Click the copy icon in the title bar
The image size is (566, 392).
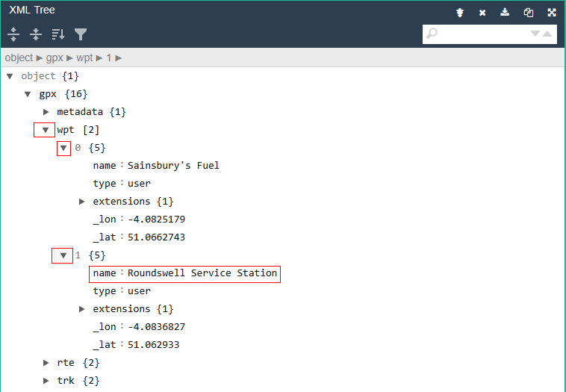click(528, 13)
